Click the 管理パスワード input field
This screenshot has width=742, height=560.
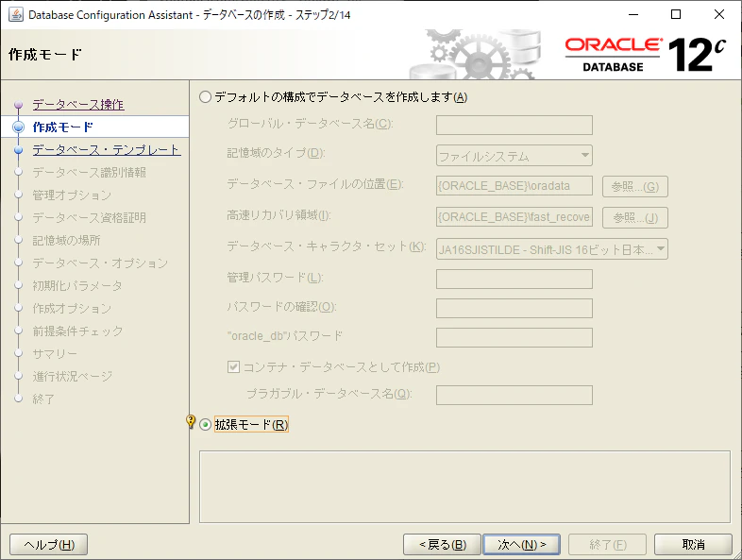point(514,279)
